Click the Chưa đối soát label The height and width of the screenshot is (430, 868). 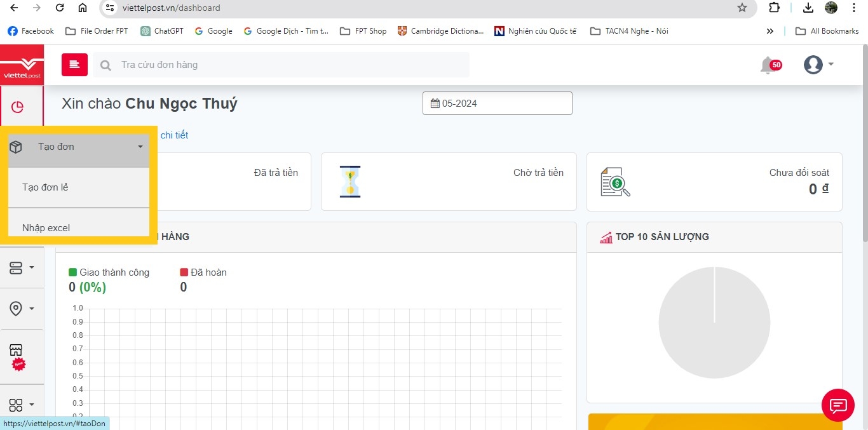(799, 173)
